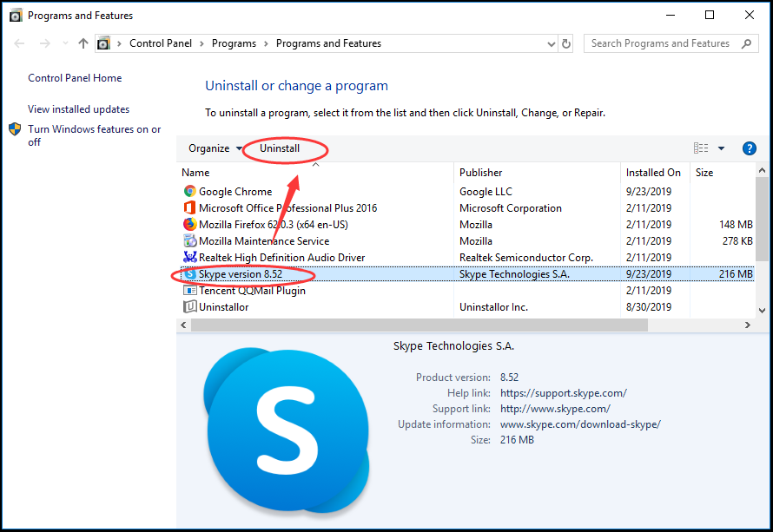Open the Organize dropdown menu

(x=215, y=148)
